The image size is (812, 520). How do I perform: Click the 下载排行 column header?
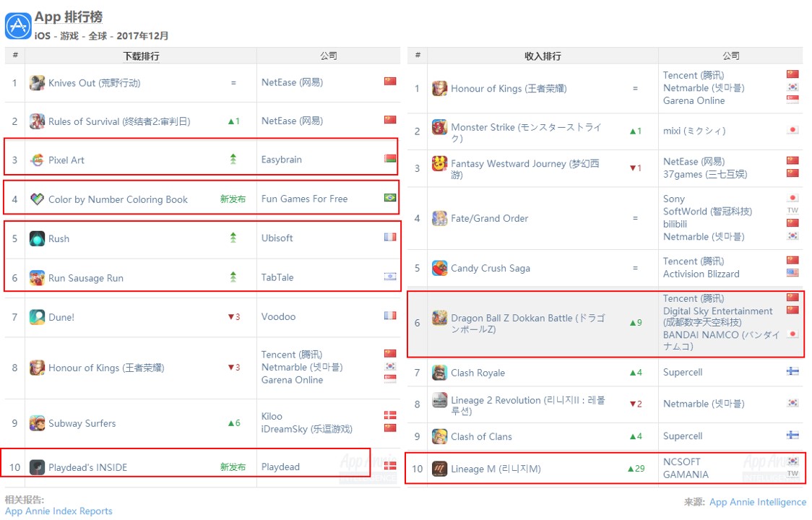click(141, 56)
